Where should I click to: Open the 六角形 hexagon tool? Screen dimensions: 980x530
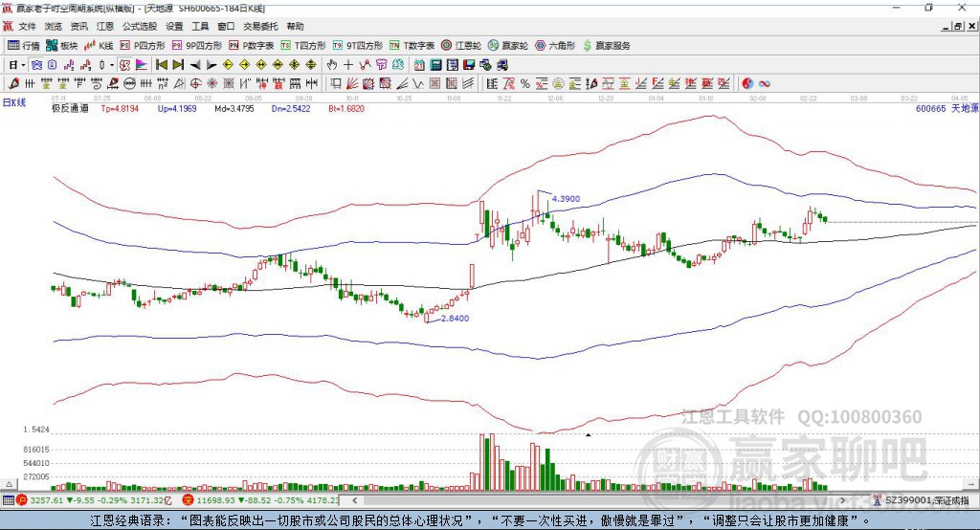point(555,46)
